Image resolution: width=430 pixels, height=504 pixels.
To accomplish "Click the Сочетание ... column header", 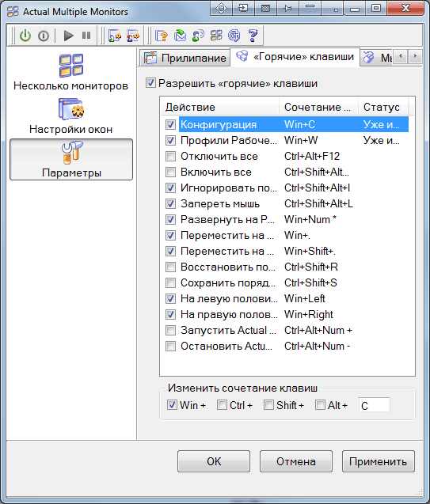I will click(318, 107).
